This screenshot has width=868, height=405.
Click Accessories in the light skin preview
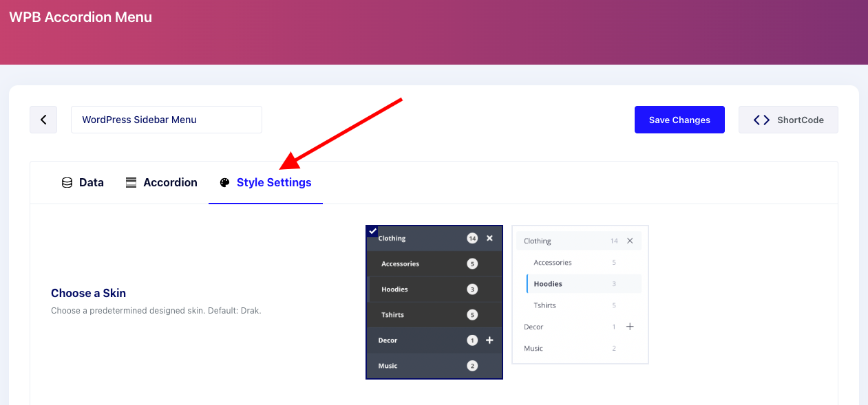[553, 263]
